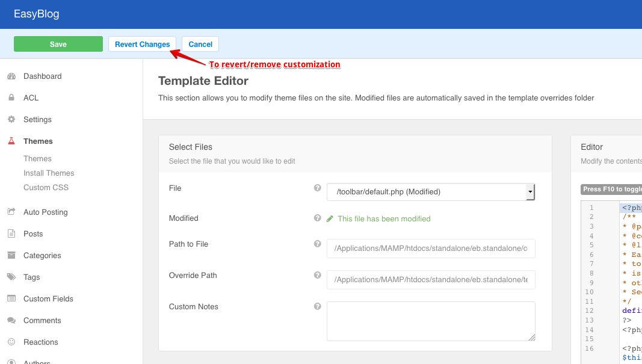Screen dimensions: 642x364
Task: Click the Posts document icon
Action: [x=11, y=233]
